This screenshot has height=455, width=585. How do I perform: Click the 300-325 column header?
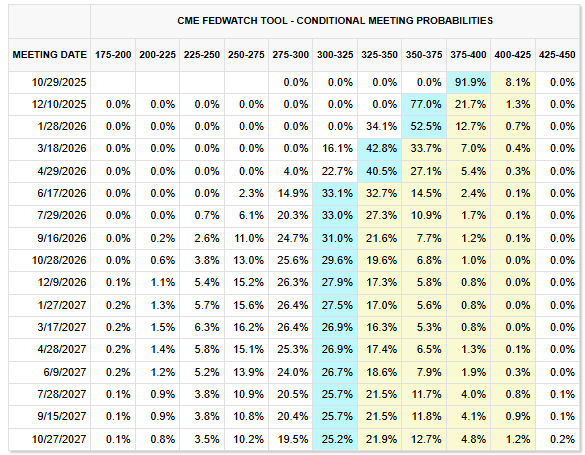pos(335,55)
